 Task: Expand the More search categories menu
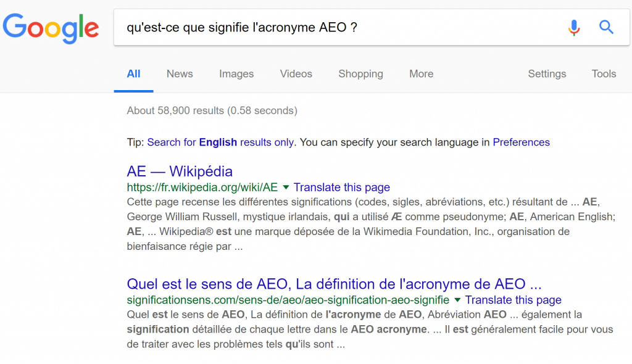coord(421,74)
